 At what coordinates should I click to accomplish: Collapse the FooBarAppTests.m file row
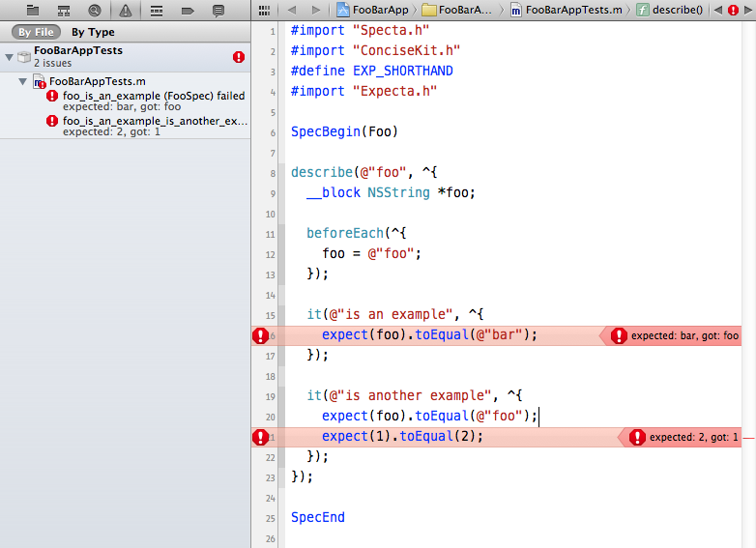coord(22,81)
